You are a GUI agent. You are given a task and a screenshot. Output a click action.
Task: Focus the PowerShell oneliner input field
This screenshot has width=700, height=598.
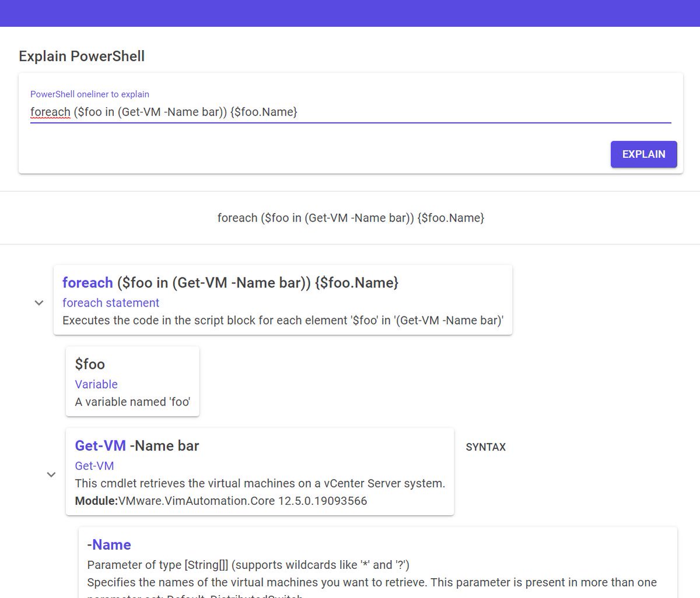[351, 112]
